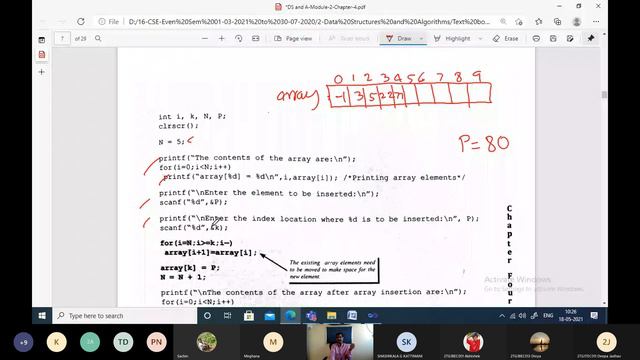Screen dimensions: 640x360
Task: Switch to Microsoft Edge on taskbar
Action: point(291,316)
